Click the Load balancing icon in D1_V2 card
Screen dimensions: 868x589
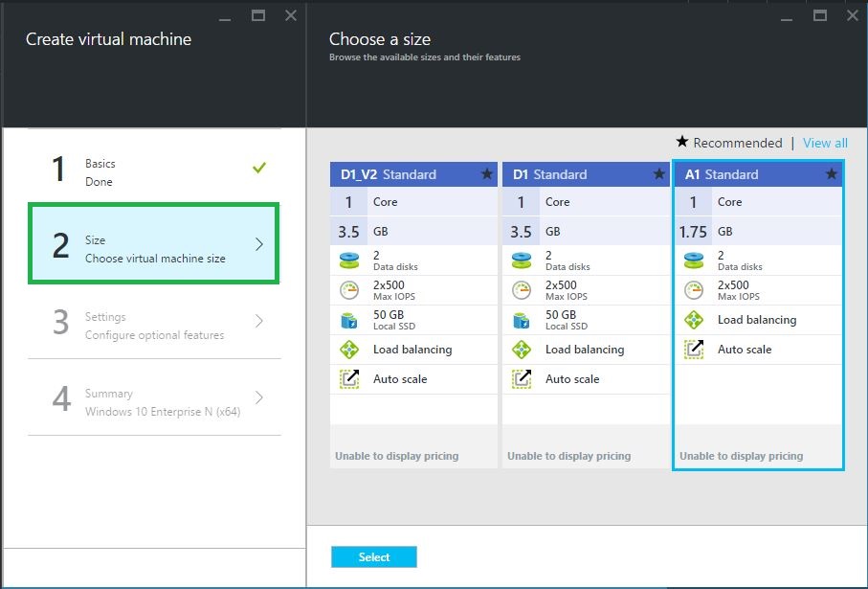click(349, 350)
